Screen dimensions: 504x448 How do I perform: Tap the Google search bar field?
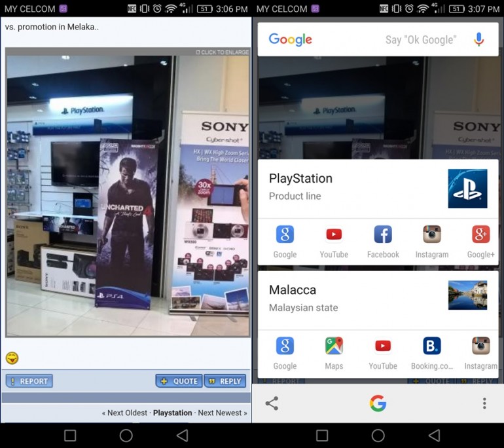[367, 40]
